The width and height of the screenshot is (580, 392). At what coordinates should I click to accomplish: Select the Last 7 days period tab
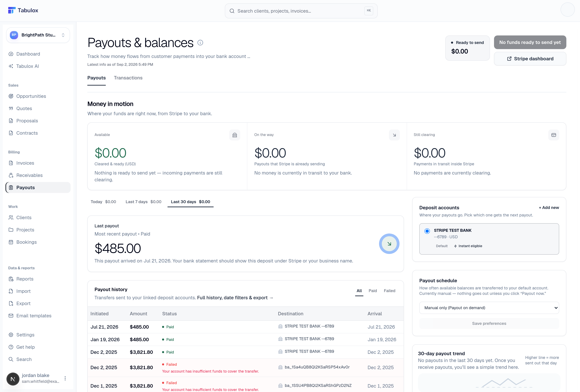[x=143, y=202]
